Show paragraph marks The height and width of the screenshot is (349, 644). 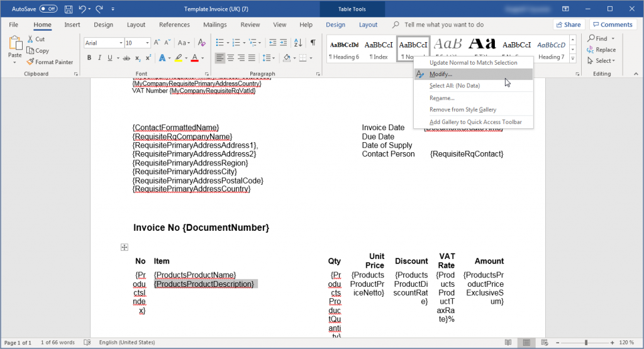pyautogui.click(x=313, y=43)
